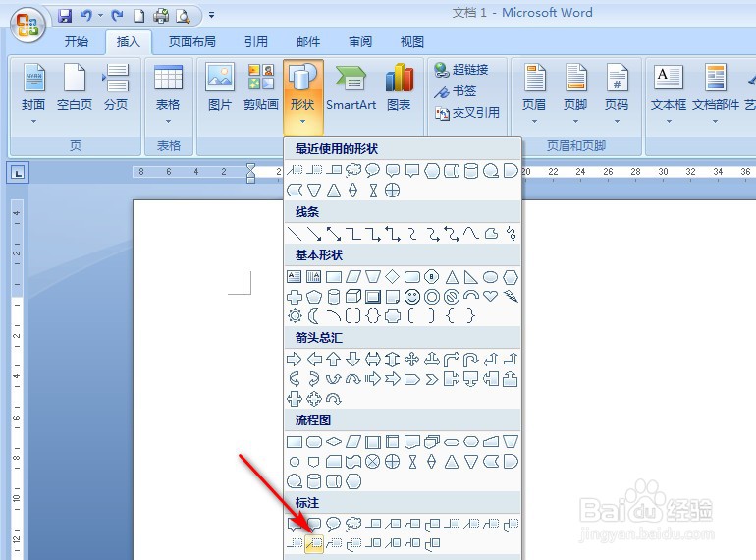
Task: Expand Customize Quick Access Toolbar menu
Action: pos(211,15)
